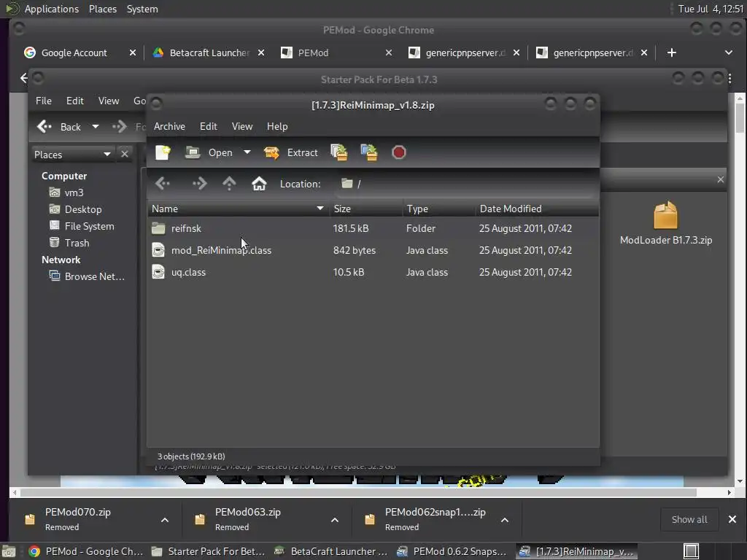Screen dimensions: 747x560
Task: Open the Help menu
Action: [276, 126]
